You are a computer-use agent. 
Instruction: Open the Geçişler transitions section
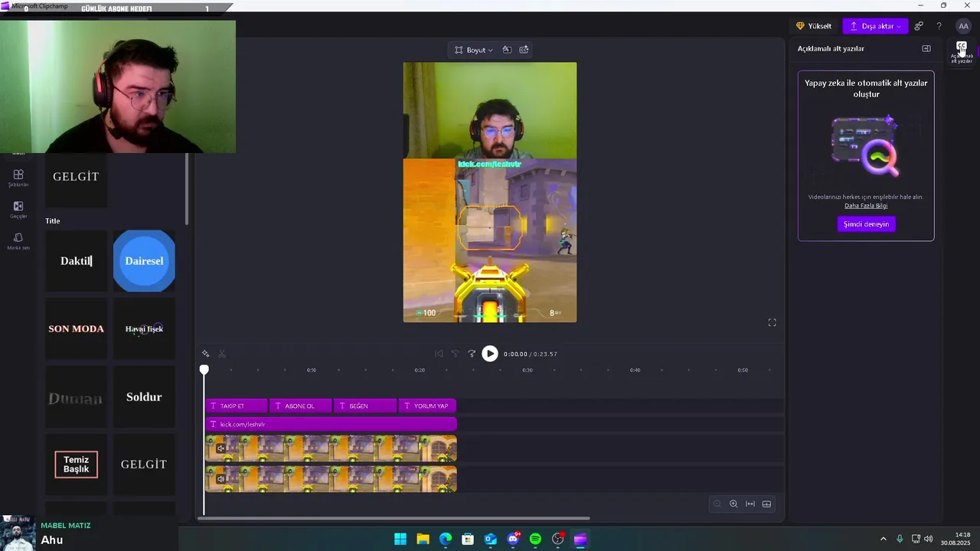tap(18, 210)
